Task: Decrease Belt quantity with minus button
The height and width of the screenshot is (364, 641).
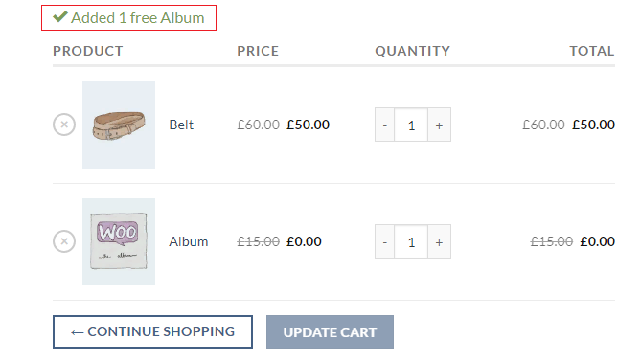Action: [x=384, y=125]
